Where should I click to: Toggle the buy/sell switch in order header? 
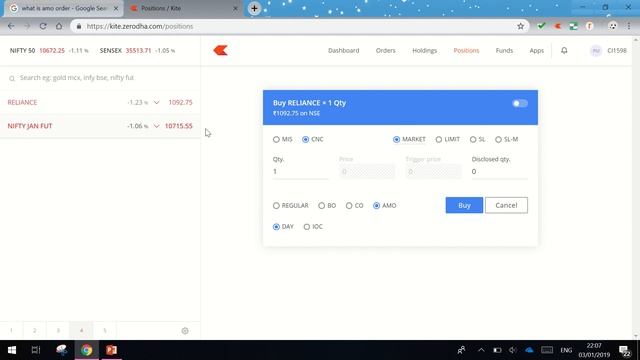coord(520,103)
